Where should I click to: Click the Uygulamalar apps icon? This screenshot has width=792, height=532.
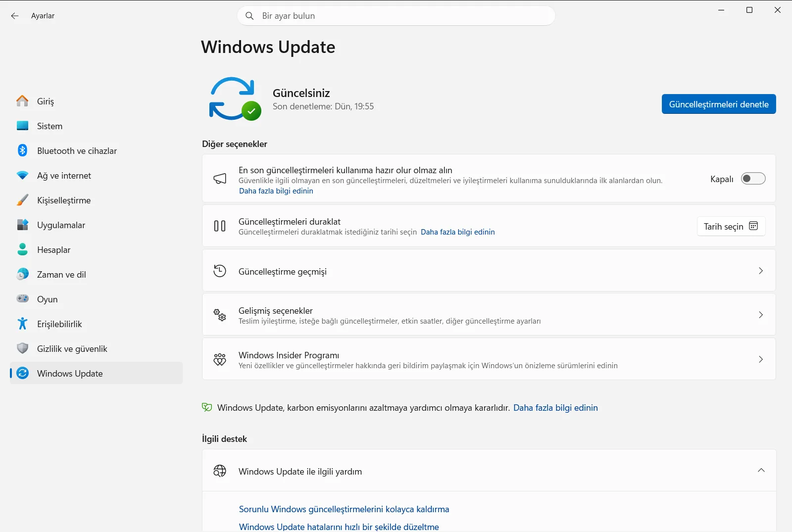click(x=22, y=225)
